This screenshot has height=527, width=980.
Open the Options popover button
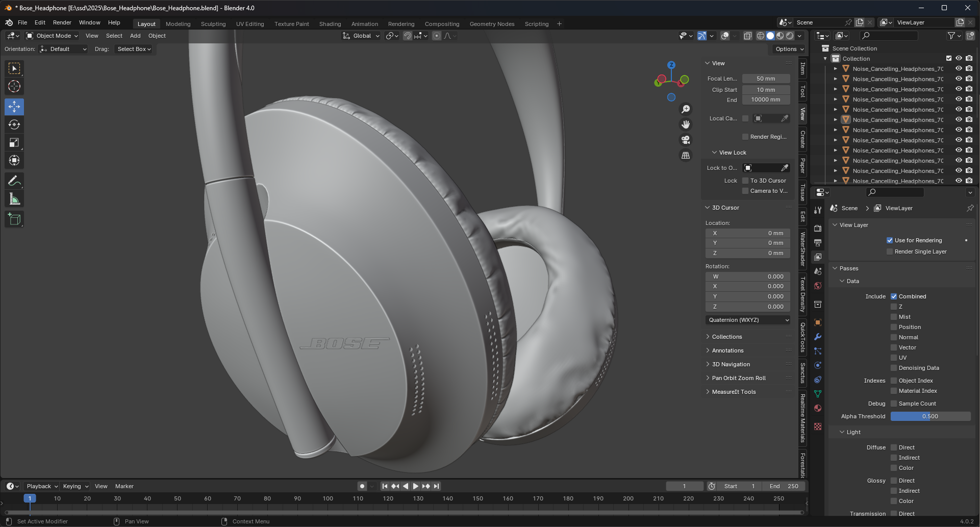789,49
